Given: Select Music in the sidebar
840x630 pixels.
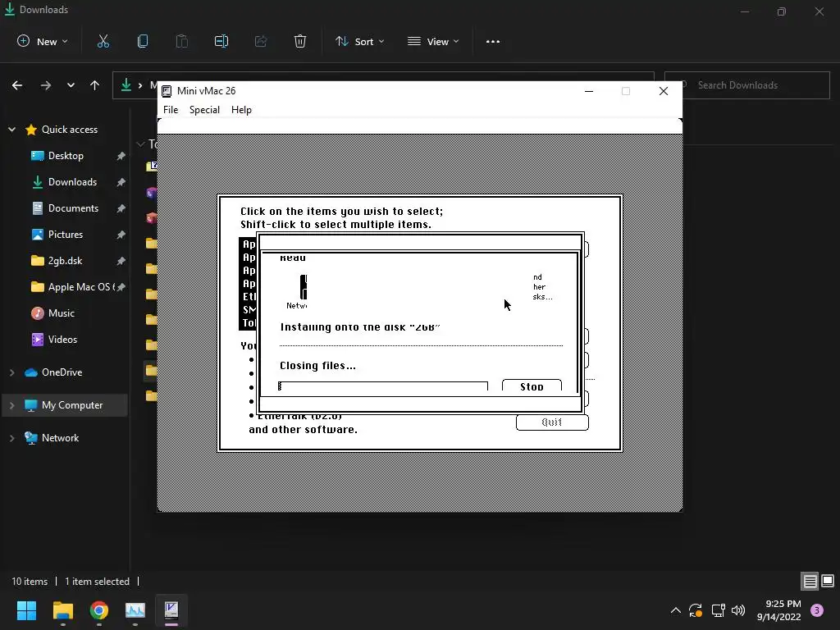Looking at the screenshot, I should [61, 313].
